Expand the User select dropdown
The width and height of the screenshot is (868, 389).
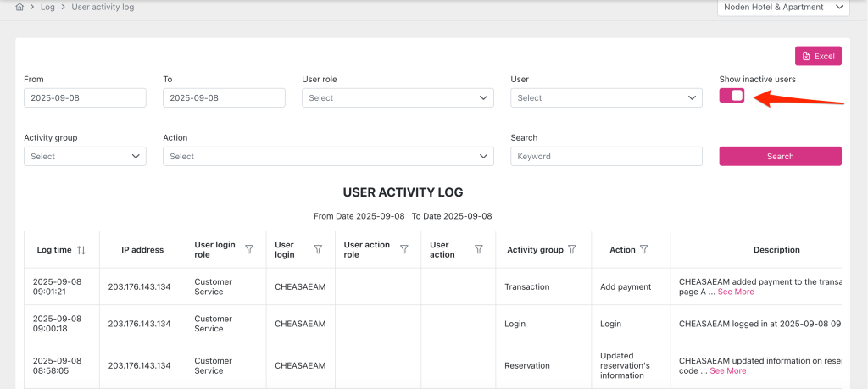pos(606,98)
